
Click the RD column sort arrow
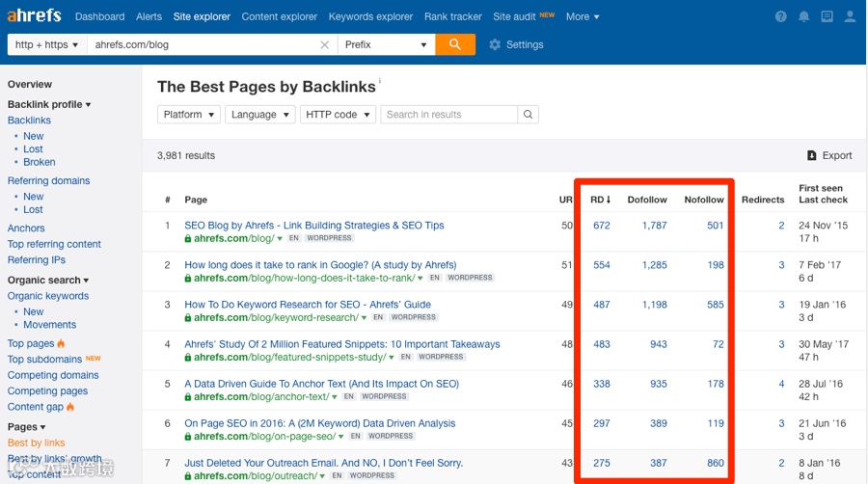608,200
